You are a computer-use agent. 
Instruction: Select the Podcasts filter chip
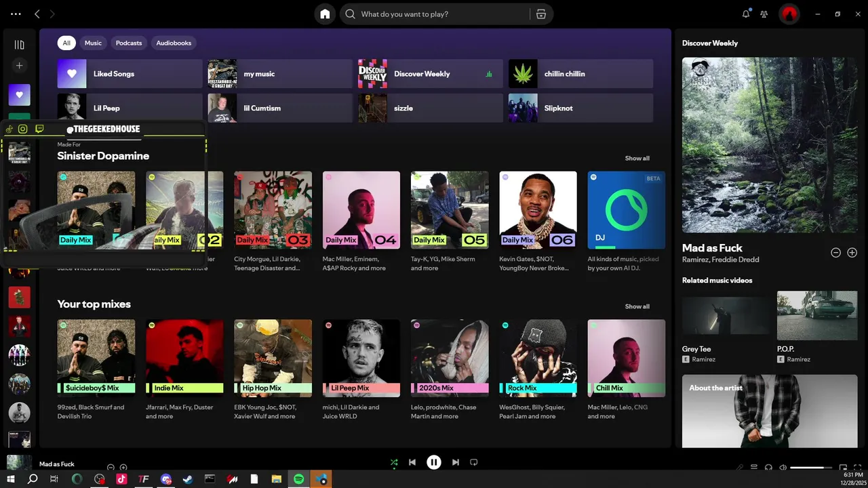(129, 43)
